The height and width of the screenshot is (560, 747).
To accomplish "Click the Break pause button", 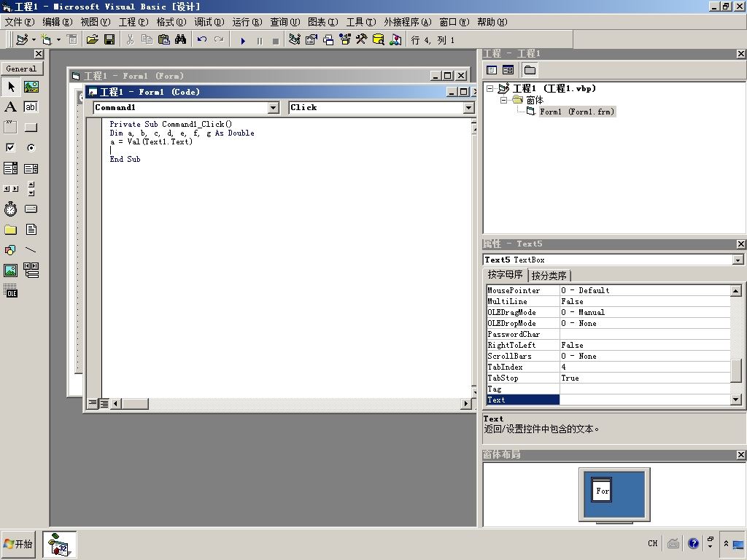I will [260, 41].
